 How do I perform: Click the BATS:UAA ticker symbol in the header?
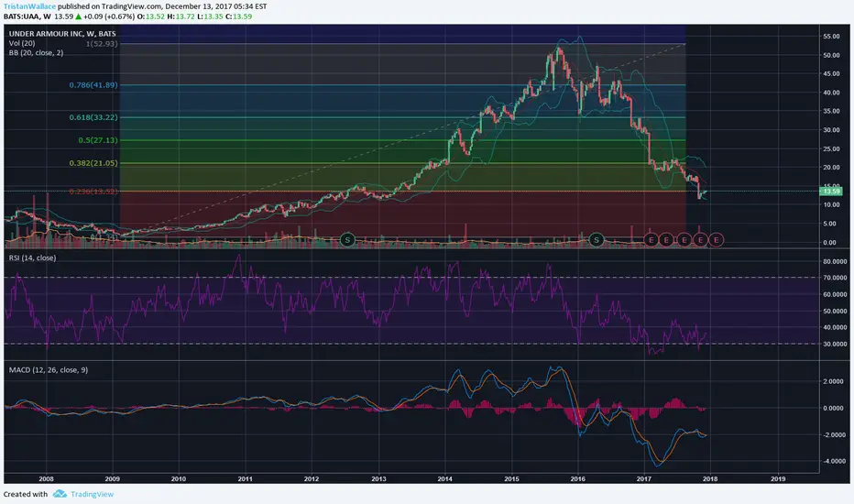coord(22,16)
